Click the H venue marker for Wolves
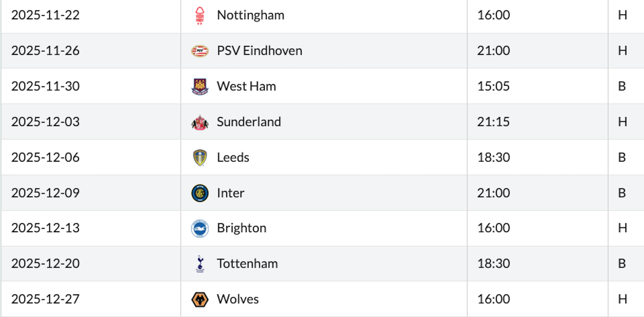Image resolution: width=644 pixels, height=317 pixels. pyautogui.click(x=622, y=299)
